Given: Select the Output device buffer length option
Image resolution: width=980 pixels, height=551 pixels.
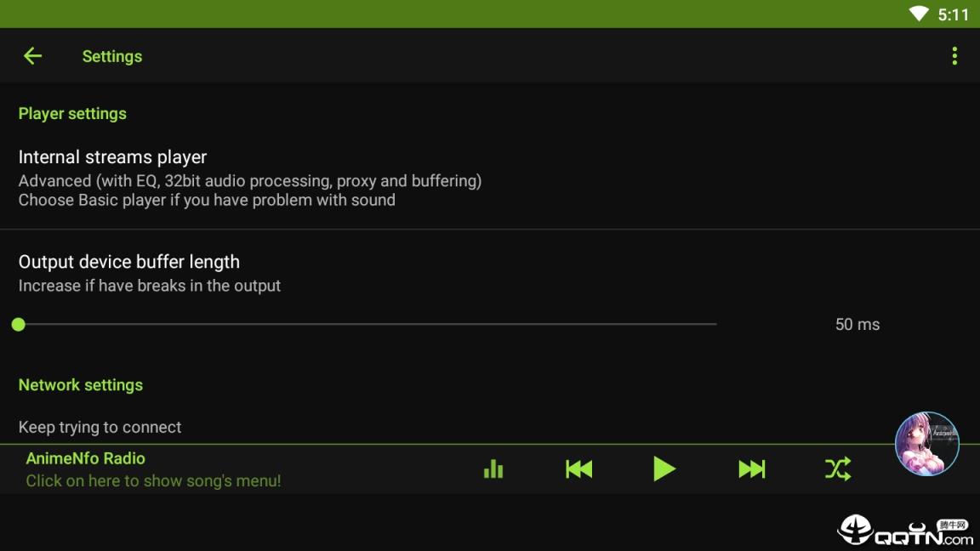Looking at the screenshot, I should [x=129, y=262].
